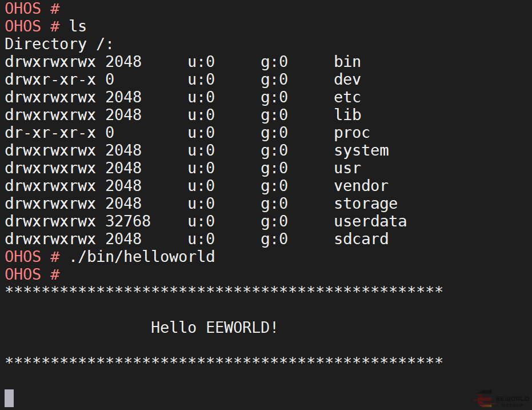Select the 'storage' directory name

pyautogui.click(x=366, y=204)
